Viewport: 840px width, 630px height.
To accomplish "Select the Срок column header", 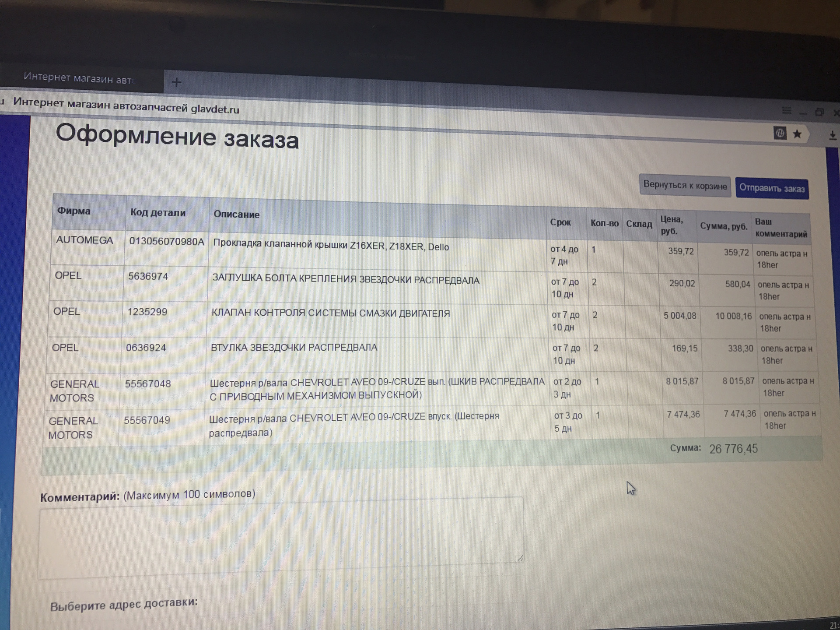I will (560, 222).
